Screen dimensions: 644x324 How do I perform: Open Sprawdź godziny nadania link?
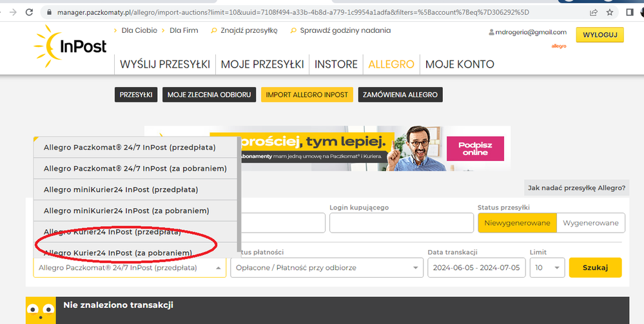tap(345, 30)
